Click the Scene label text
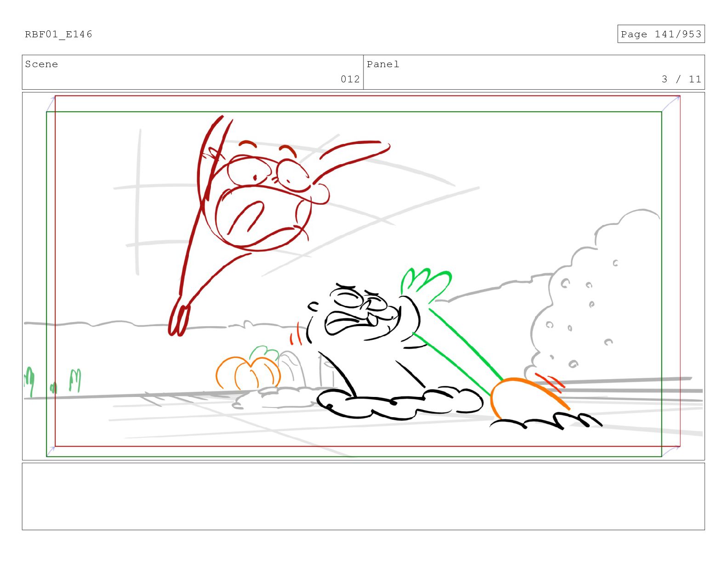 tap(41, 64)
